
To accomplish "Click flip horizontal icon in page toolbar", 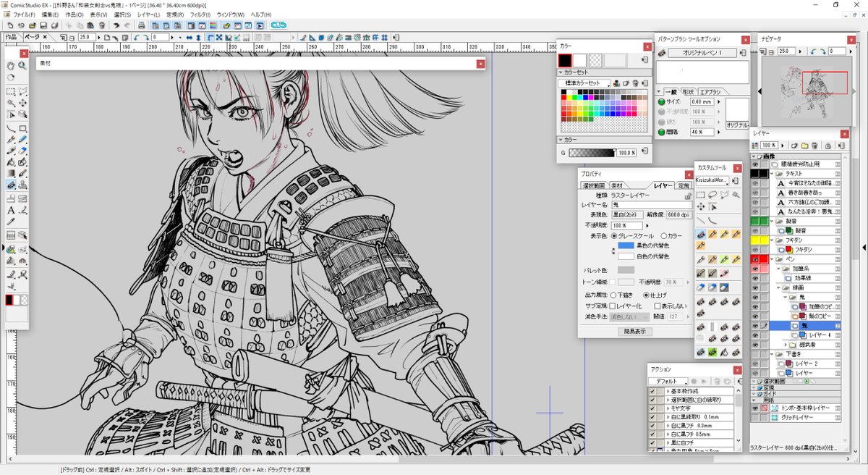I will coord(190,38).
